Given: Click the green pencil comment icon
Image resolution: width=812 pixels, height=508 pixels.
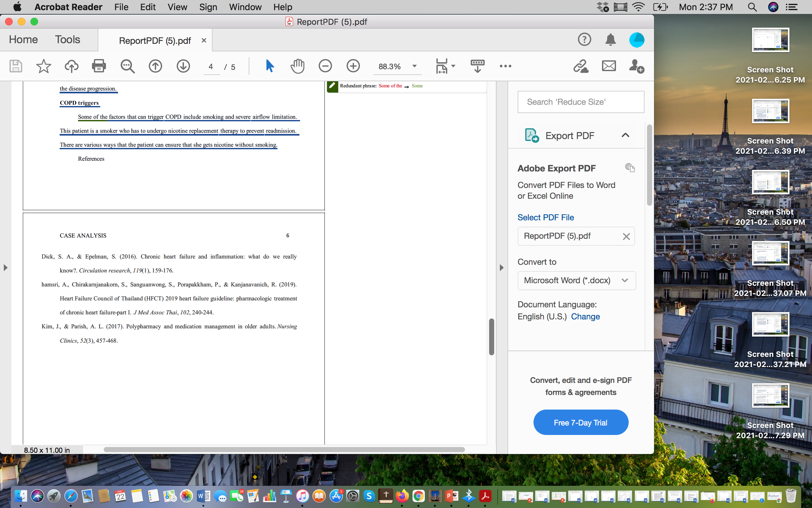Looking at the screenshot, I should [332, 86].
